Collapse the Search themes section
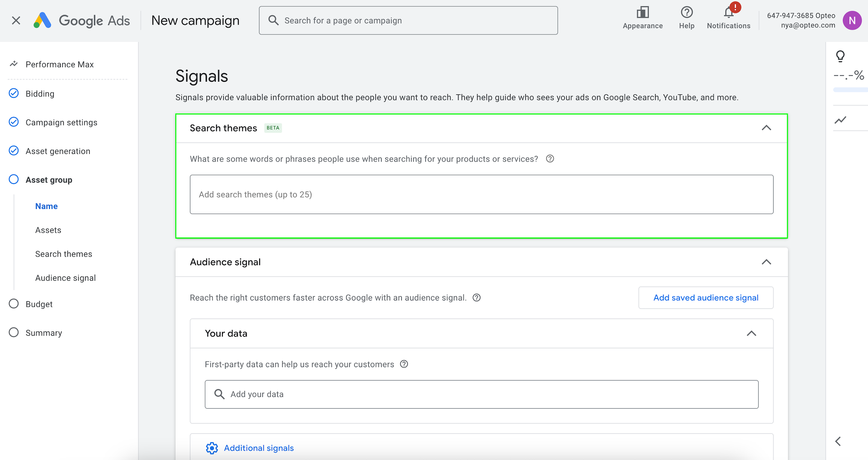This screenshot has width=868, height=460. tap(766, 128)
